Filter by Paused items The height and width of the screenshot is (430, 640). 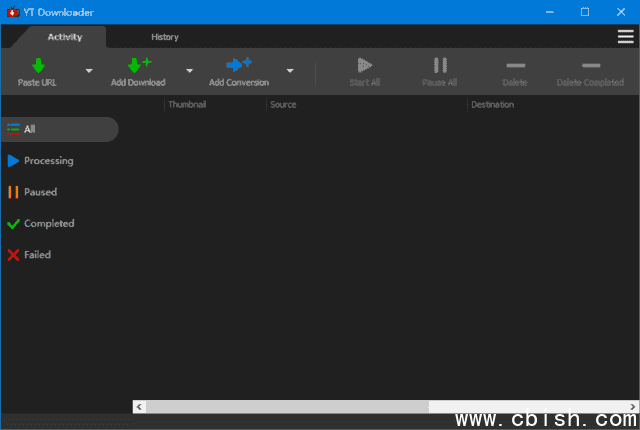pyautogui.click(x=33, y=192)
